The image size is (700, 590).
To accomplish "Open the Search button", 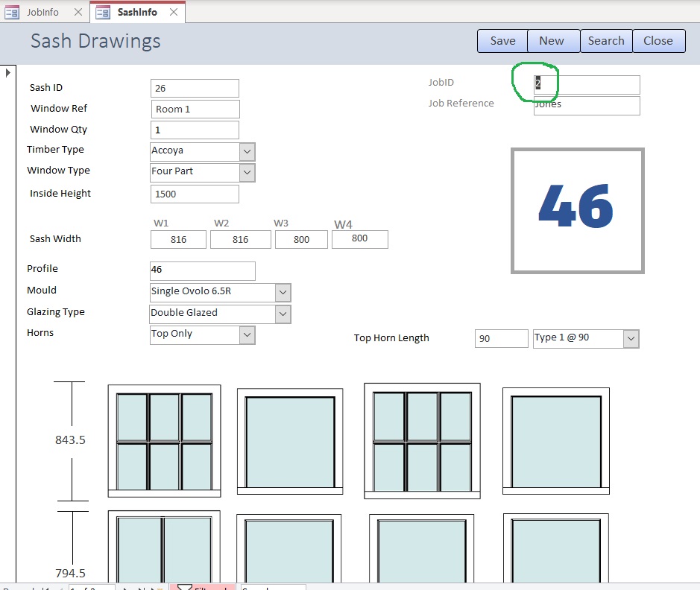I will tap(606, 41).
